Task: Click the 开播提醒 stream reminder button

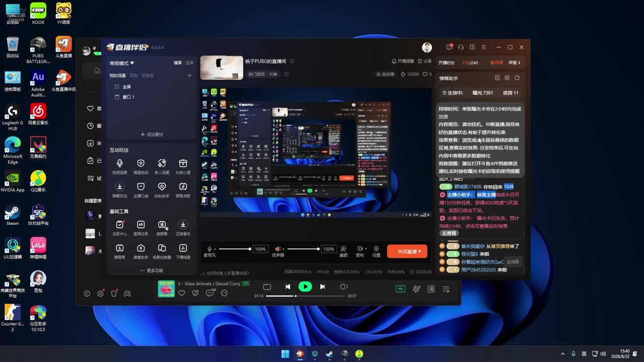Action: [403, 61]
